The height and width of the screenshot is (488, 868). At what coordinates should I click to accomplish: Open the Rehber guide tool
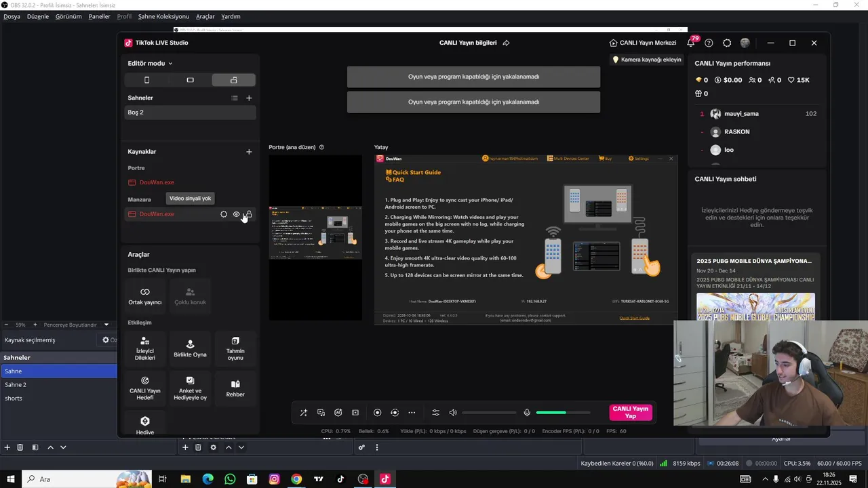pyautogui.click(x=235, y=388)
